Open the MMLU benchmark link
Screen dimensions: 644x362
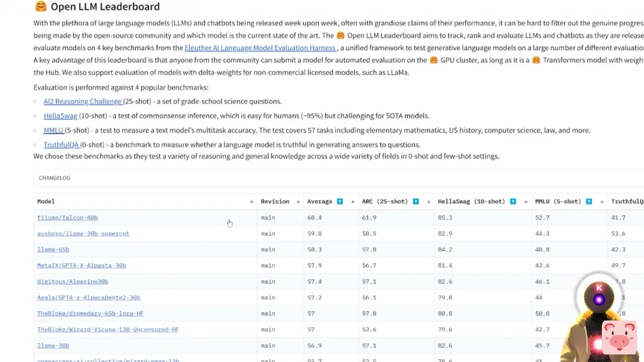click(x=53, y=130)
